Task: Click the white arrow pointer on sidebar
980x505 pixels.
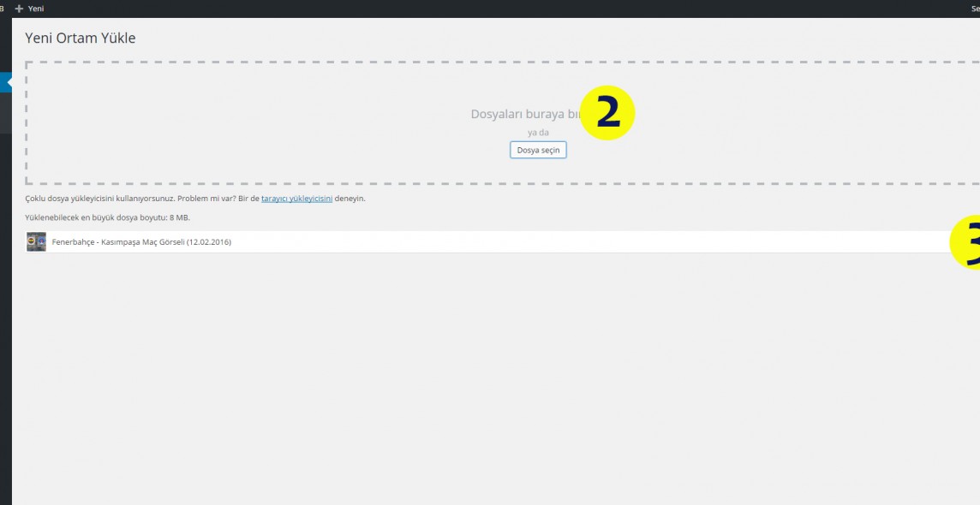Action: coord(9,83)
